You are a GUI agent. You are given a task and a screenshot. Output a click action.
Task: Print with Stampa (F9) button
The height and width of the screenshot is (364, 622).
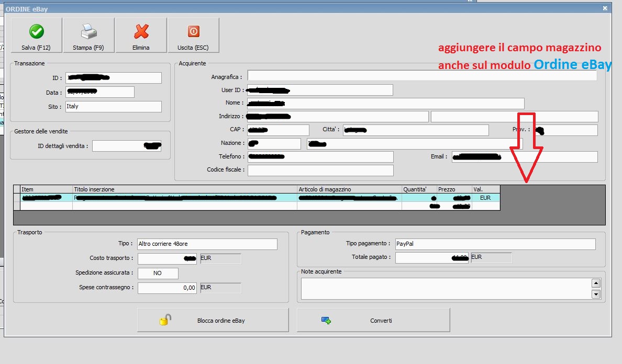[x=88, y=35]
